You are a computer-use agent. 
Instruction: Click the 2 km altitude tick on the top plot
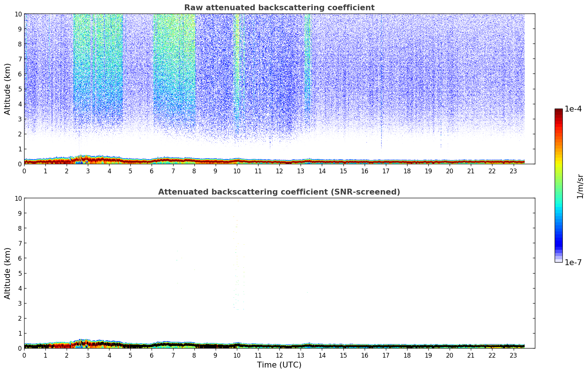click(x=19, y=134)
